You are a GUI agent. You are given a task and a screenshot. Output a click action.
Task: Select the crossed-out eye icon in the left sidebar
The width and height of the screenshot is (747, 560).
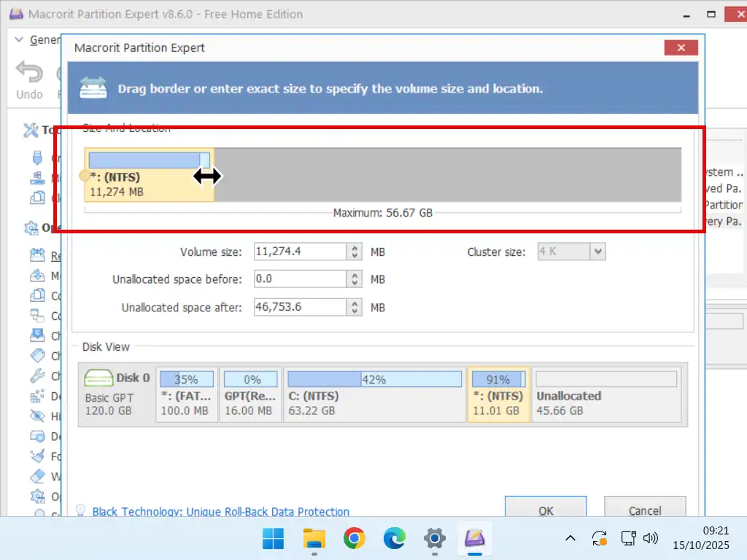[x=37, y=416]
